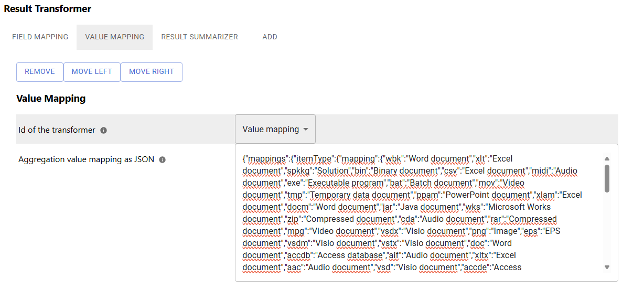Click the Move Left button
Screen dimensions: 644x289
coord(92,72)
